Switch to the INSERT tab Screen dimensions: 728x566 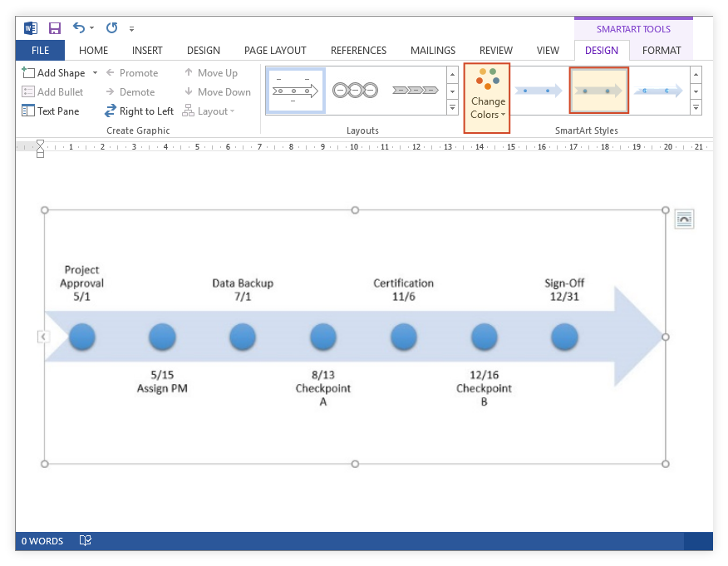(x=147, y=51)
